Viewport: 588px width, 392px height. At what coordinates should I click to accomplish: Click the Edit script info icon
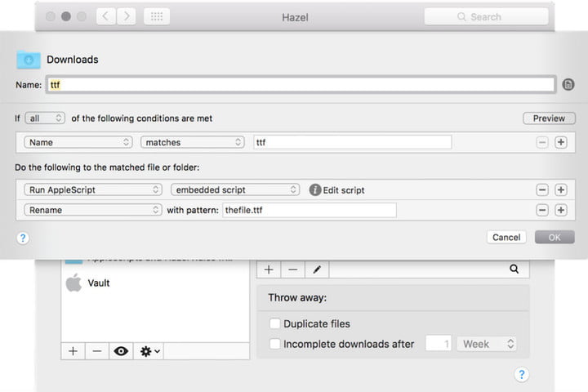pyautogui.click(x=315, y=190)
